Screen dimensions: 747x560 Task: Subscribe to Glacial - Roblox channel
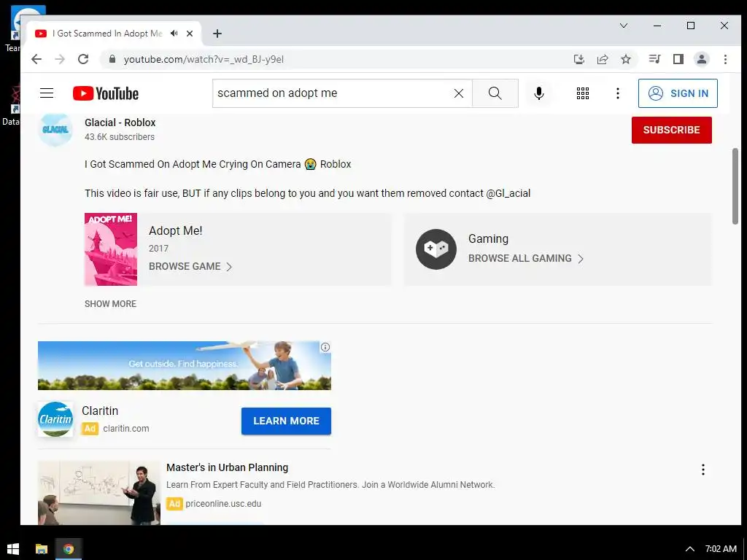coord(671,130)
